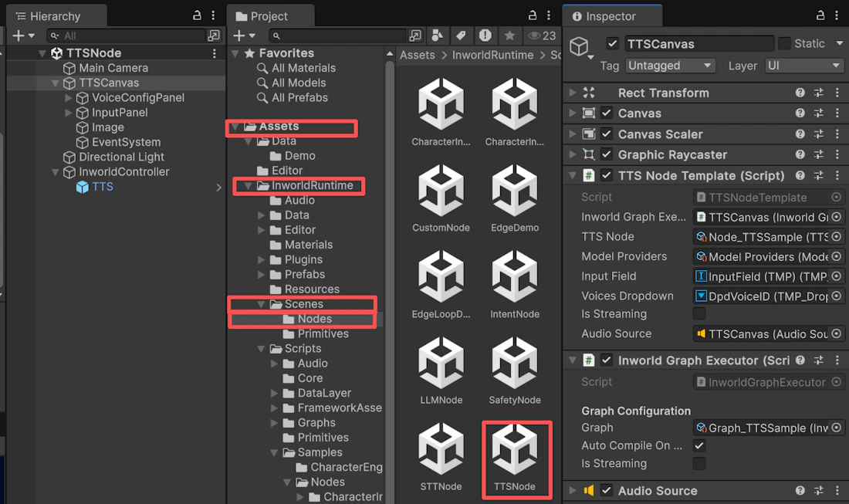
Task: Expand InputPanel in the Hierarchy
Action: (68, 113)
